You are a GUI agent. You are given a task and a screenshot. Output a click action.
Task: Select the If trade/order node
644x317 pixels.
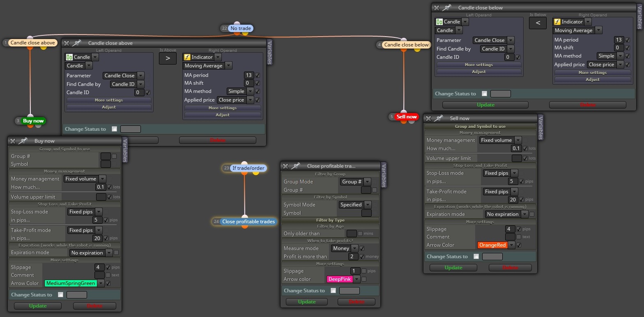coord(248,168)
